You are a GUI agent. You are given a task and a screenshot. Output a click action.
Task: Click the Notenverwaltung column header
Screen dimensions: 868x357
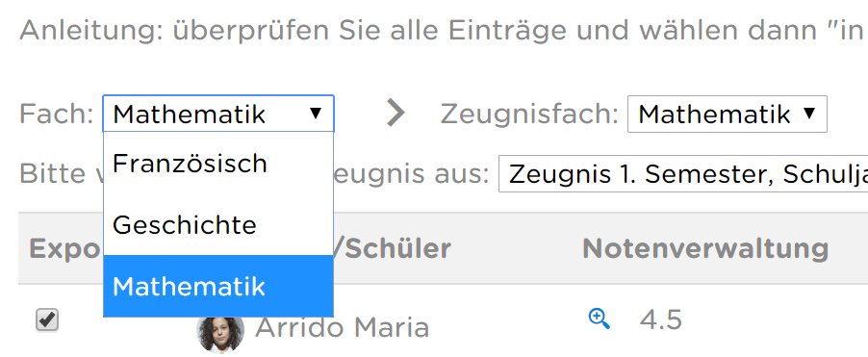click(x=705, y=249)
